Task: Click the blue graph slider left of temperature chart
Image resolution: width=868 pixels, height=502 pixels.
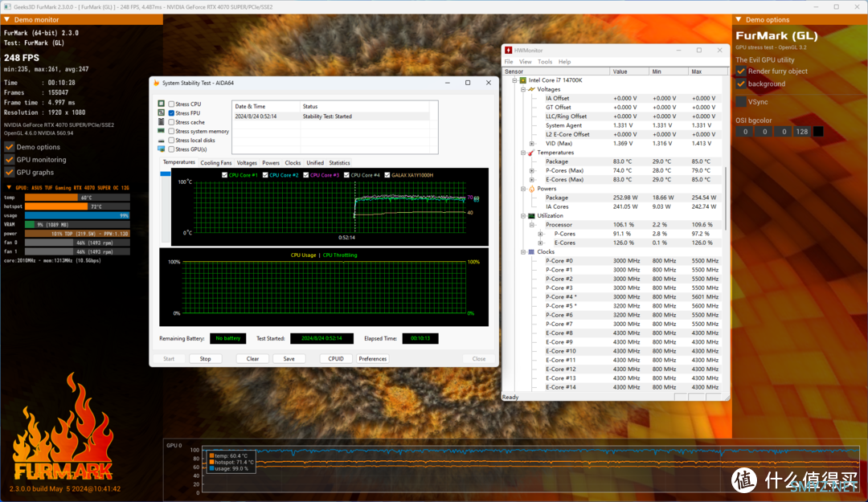Action: point(165,173)
